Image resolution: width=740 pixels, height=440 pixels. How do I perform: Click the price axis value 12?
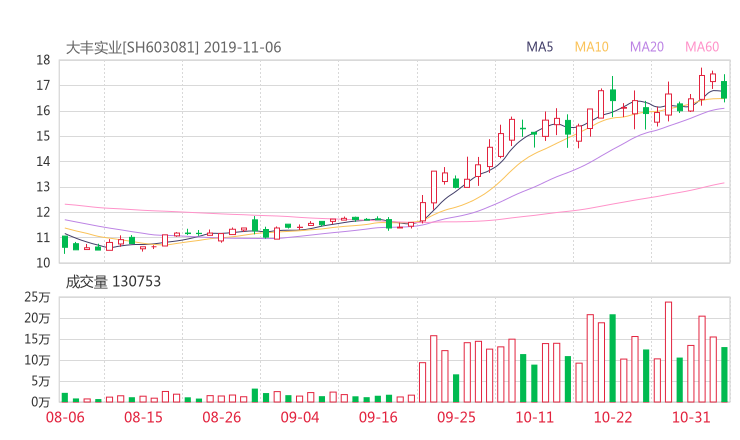(43, 212)
